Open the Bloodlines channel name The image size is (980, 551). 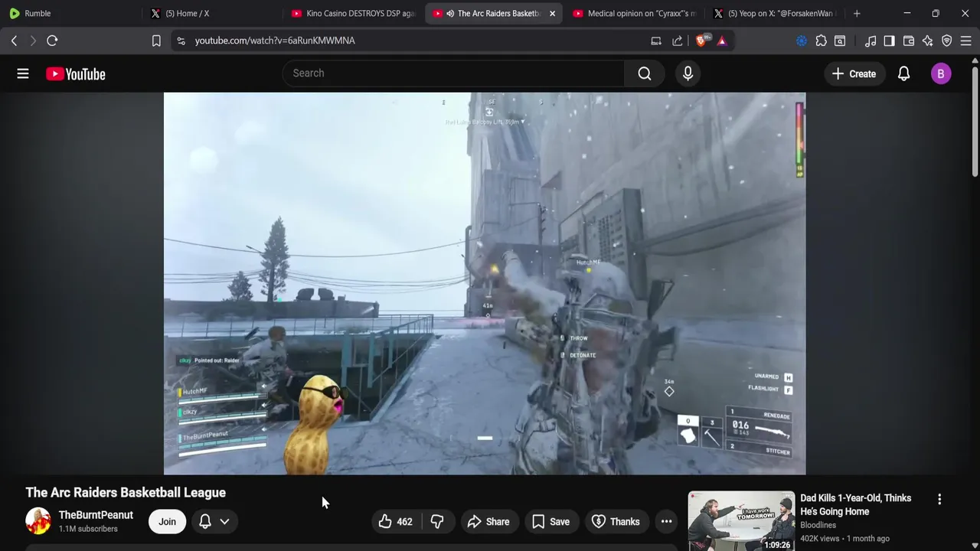(818, 525)
